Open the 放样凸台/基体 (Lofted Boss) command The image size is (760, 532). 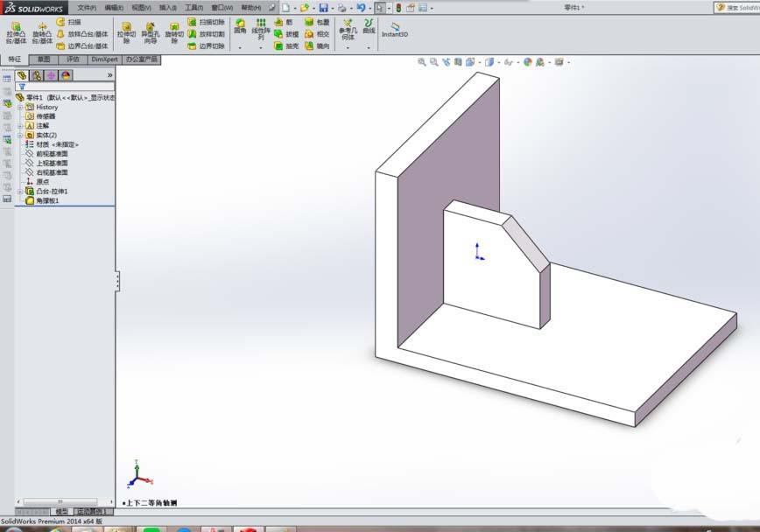coord(81,35)
